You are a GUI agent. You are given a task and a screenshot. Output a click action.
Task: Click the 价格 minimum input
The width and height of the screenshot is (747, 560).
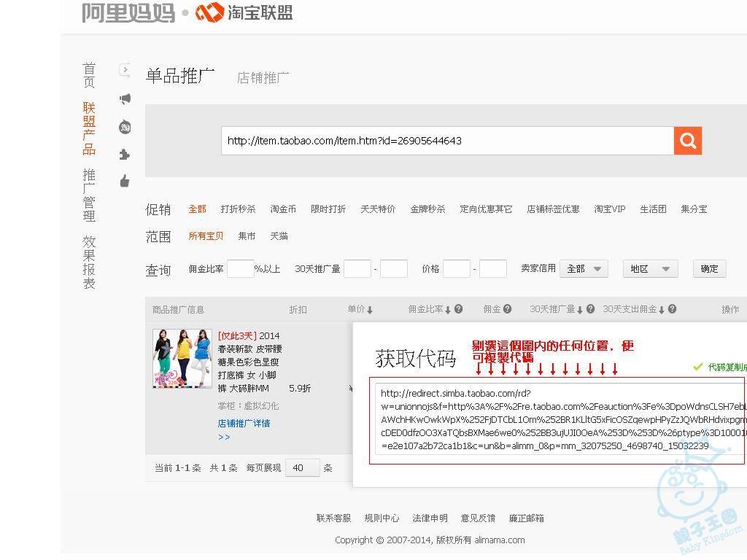tap(457, 269)
